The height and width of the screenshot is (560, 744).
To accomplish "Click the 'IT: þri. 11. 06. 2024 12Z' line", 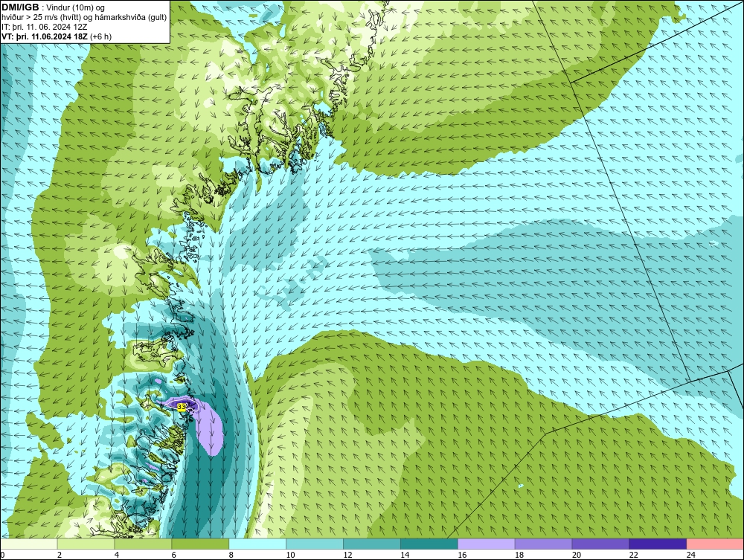I will (x=44, y=27).
